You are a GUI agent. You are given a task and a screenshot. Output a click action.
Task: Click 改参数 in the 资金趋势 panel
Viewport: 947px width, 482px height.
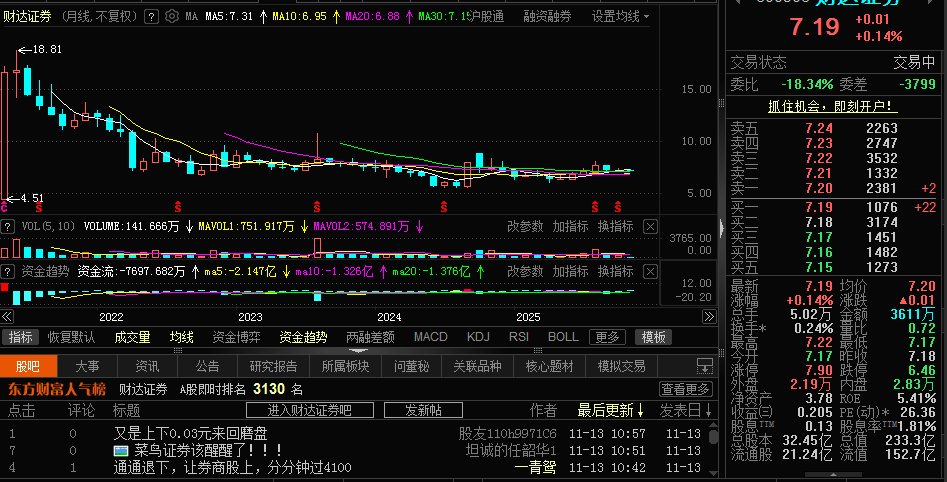tap(525, 272)
